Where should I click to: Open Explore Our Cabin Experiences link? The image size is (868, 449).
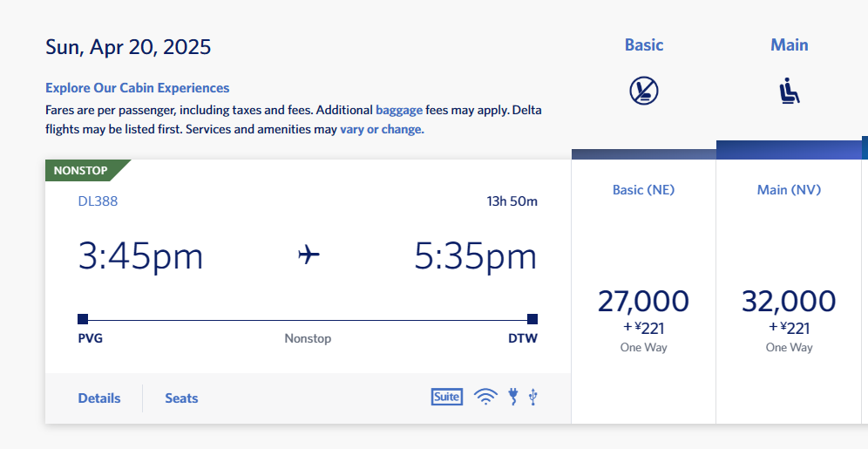138,88
